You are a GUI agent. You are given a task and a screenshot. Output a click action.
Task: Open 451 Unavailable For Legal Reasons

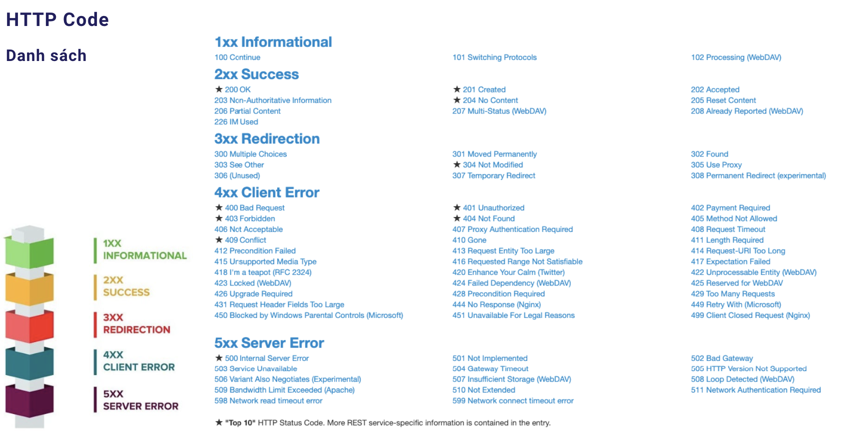point(513,315)
